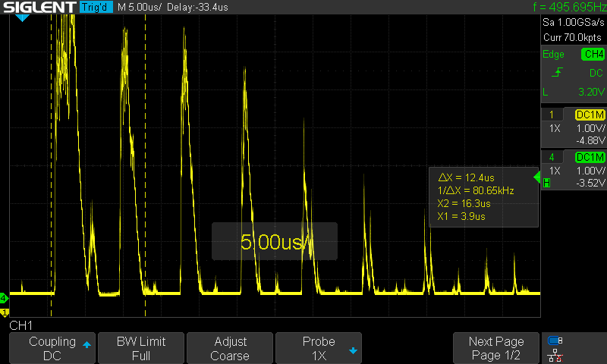
Task: Click the Sa 1.00GSa/s sample rate
Action: click(x=574, y=23)
